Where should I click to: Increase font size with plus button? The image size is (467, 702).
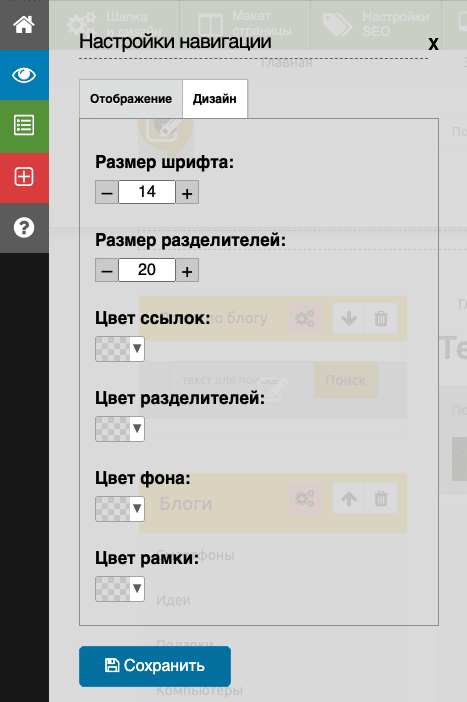(187, 193)
